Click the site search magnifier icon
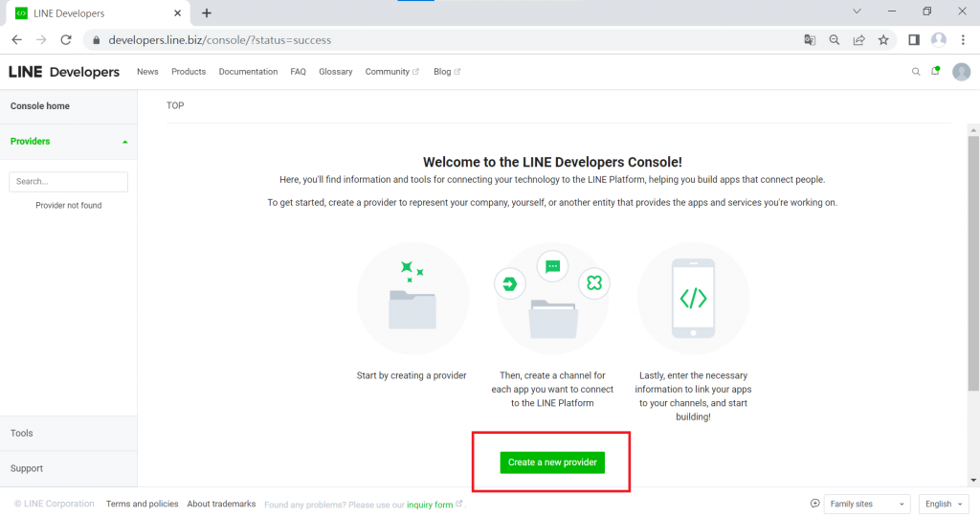 pyautogui.click(x=916, y=72)
